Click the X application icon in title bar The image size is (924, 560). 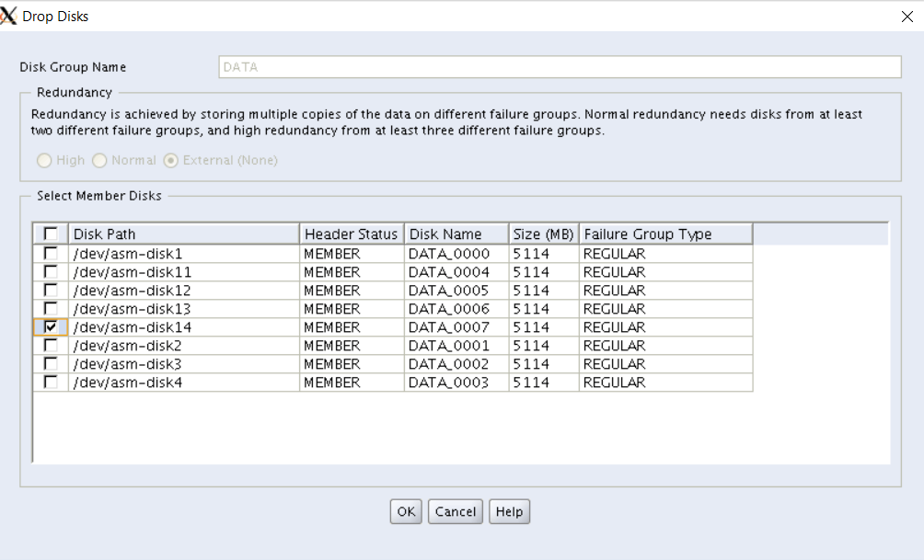pos(9,17)
